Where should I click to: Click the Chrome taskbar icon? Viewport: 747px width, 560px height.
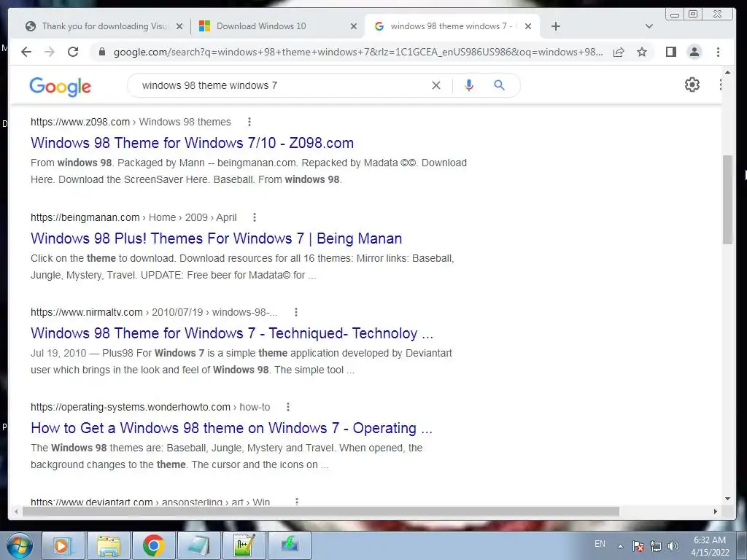pos(153,545)
